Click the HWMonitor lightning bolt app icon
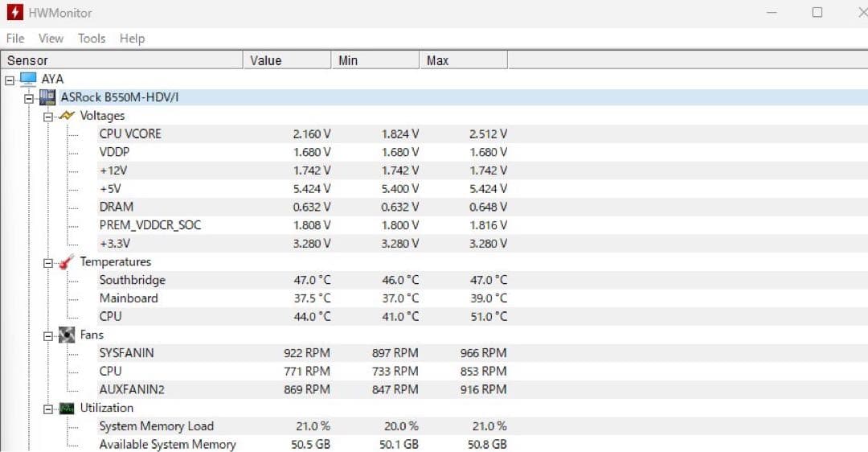868x452 pixels. tap(15, 12)
